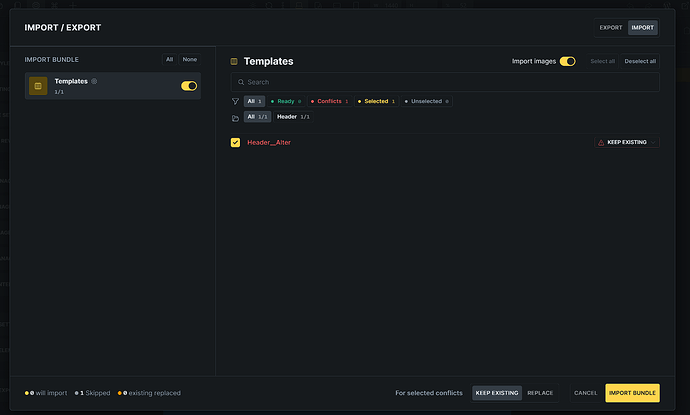This screenshot has height=415, width=690.
Task: Click the Import Bundle button
Action: 632,393
